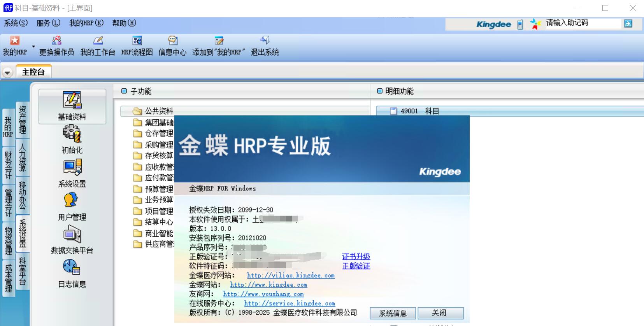Select 用户管理 module icon

(x=71, y=200)
